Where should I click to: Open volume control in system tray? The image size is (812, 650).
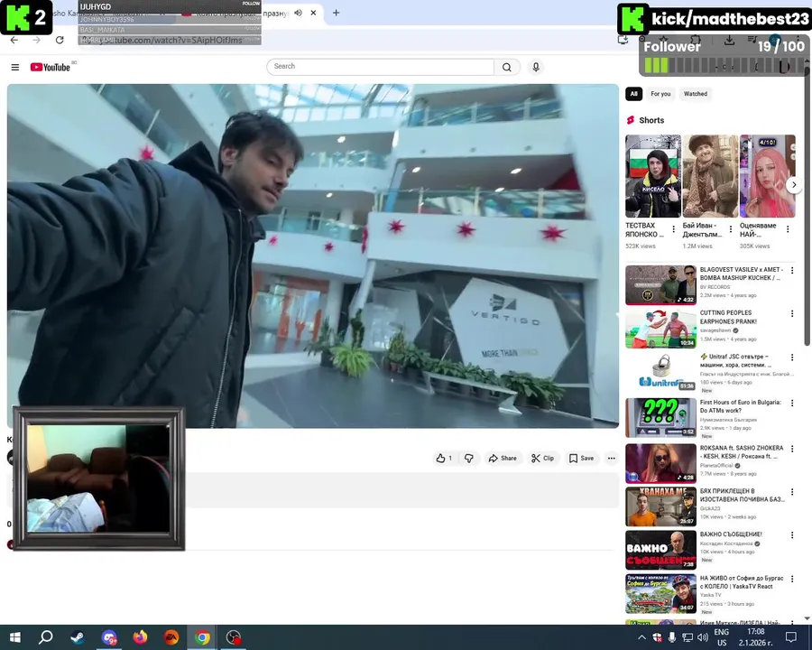[703, 637]
